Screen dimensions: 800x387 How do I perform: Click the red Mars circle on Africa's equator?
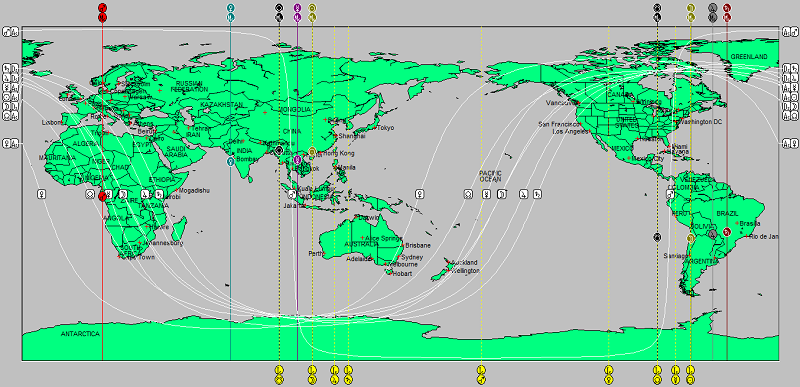(103, 196)
